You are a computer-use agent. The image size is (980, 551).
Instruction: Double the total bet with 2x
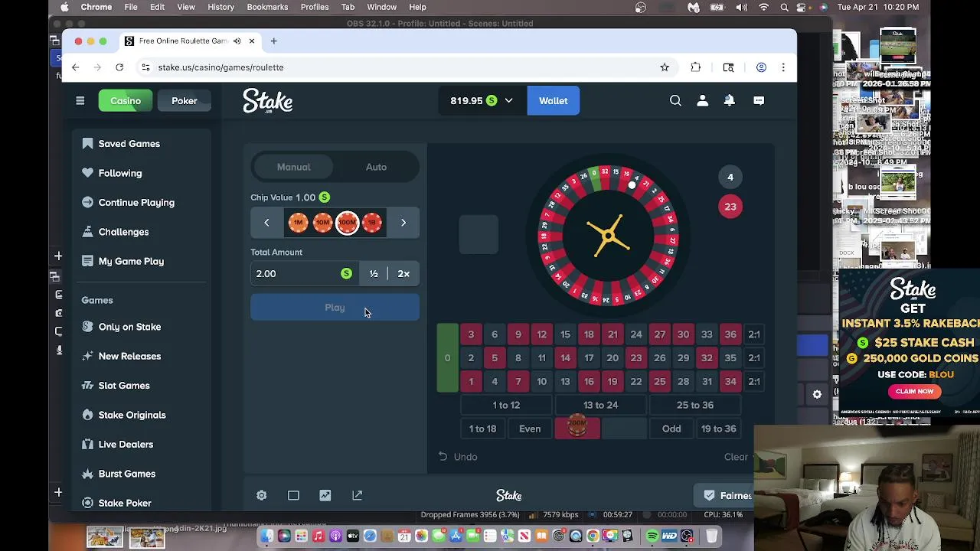click(403, 274)
